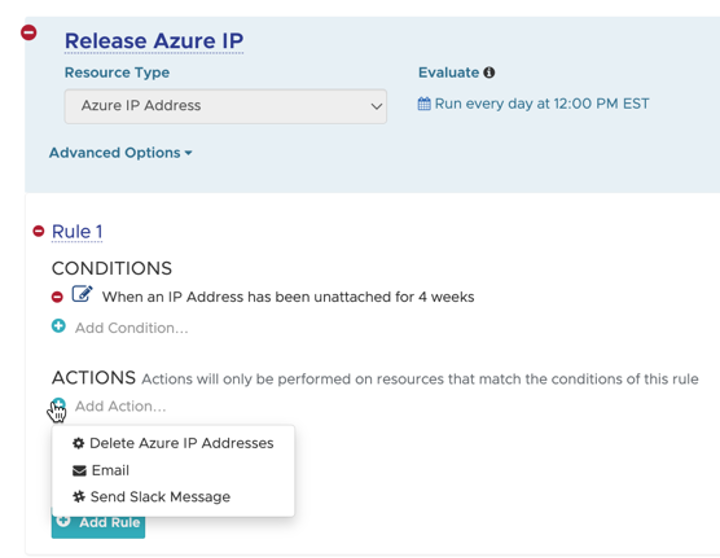
Task: Edit the Release Azure IP title
Action: [154, 41]
